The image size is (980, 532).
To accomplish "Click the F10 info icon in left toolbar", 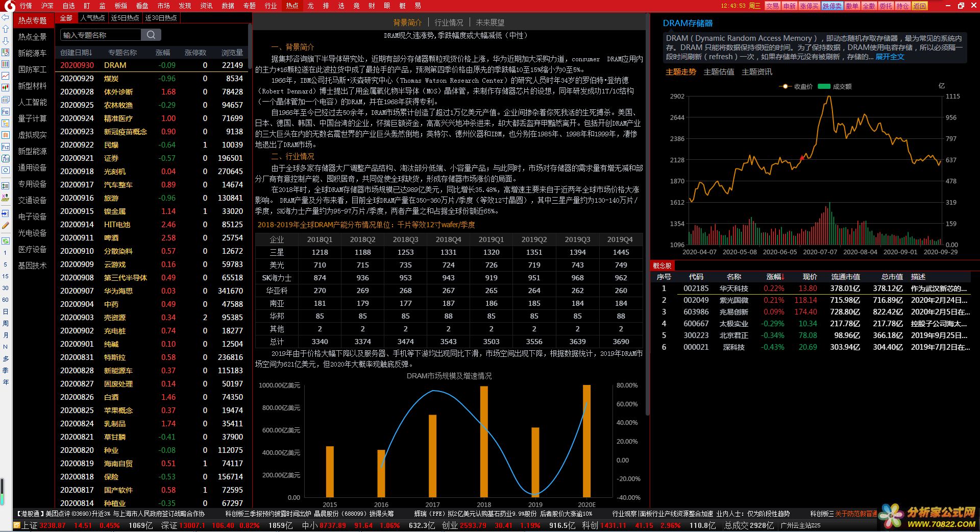I will 6,111.
